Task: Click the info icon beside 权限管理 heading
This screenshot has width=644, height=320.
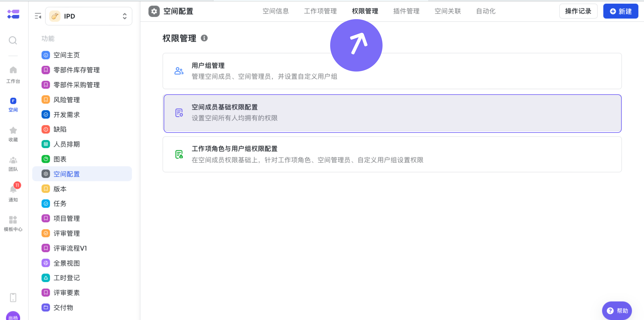Action: click(x=204, y=38)
